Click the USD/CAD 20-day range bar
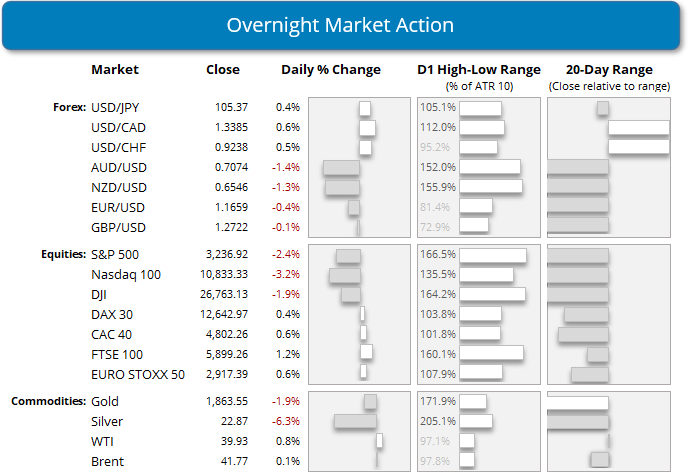The image size is (688, 475). (x=638, y=128)
